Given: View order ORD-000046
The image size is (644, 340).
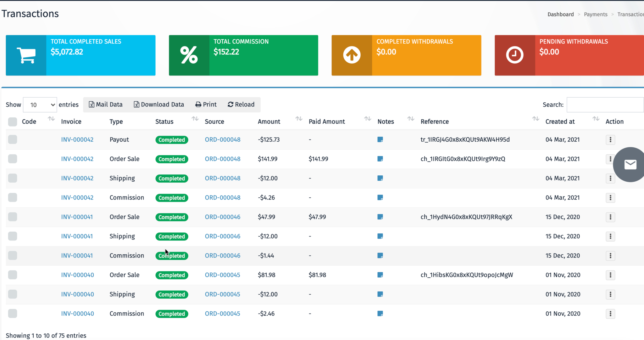Looking at the screenshot, I should (222, 217).
